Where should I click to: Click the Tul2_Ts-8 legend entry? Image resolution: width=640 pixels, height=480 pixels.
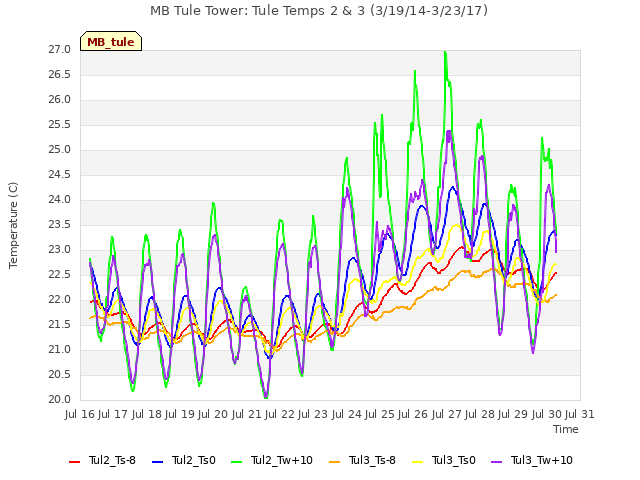(x=102, y=460)
